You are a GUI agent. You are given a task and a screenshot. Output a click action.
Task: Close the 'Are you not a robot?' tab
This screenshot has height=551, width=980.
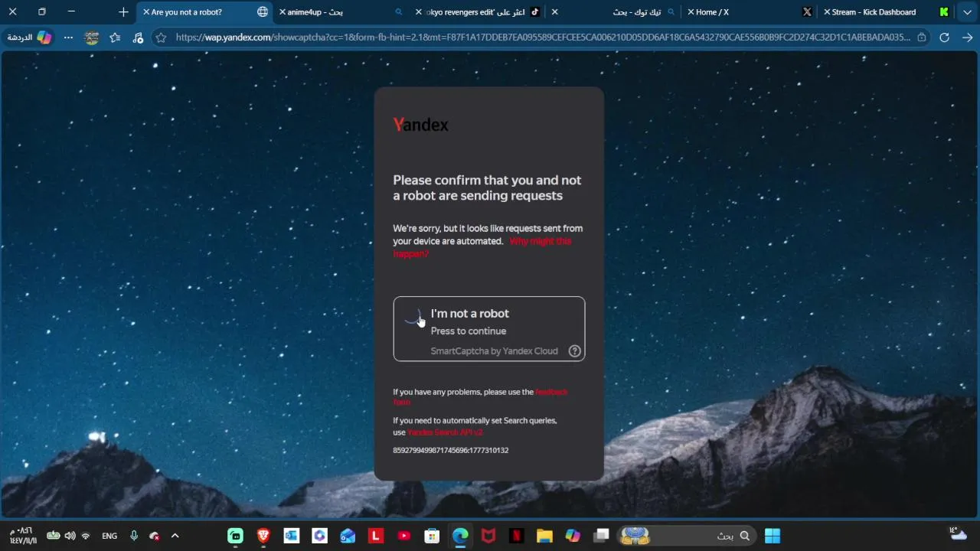pyautogui.click(x=146, y=12)
